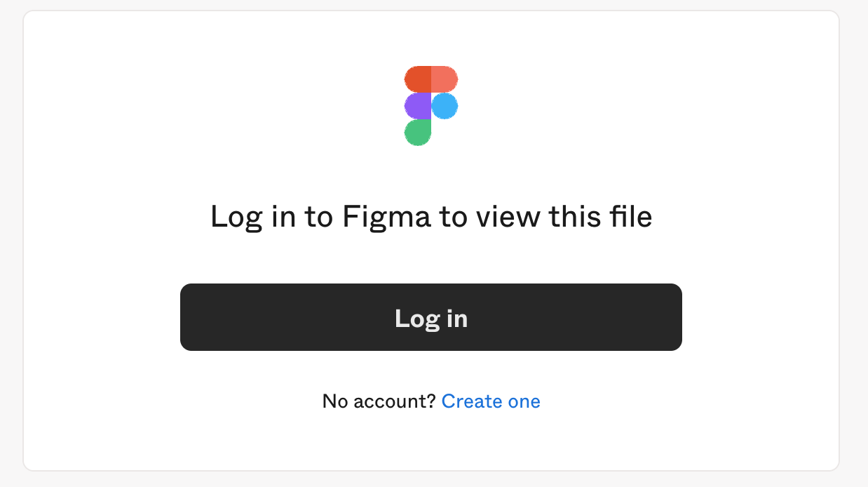Click the red top-left segment of the Figma logo
The image size is (868, 487).
[x=418, y=79]
